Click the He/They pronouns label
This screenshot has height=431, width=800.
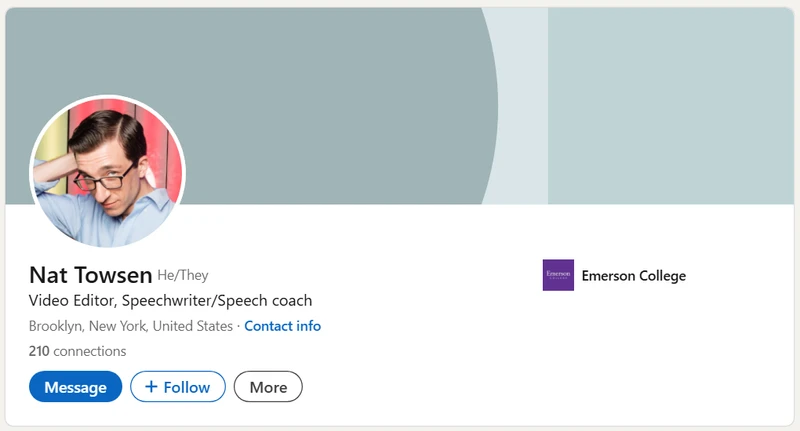tap(183, 276)
